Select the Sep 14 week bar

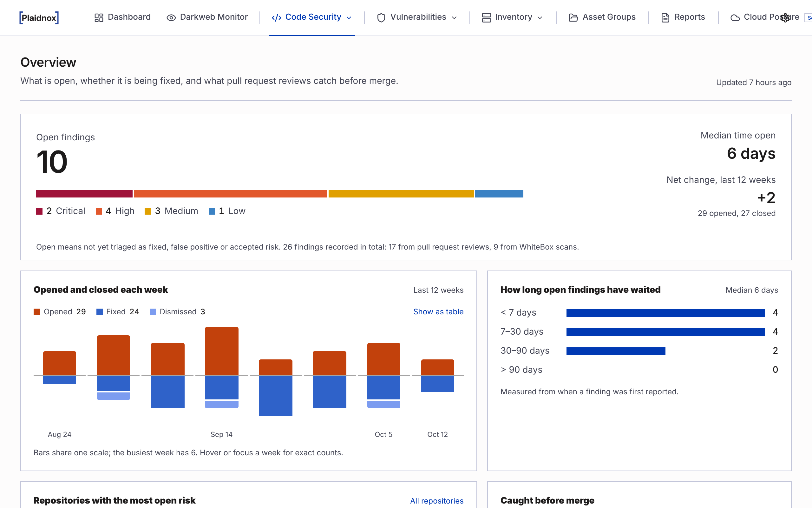click(222, 368)
